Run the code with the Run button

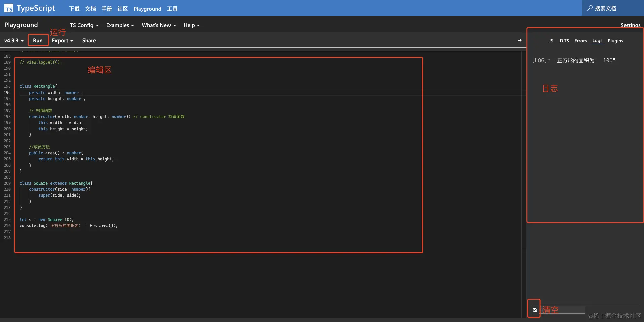pyautogui.click(x=38, y=41)
